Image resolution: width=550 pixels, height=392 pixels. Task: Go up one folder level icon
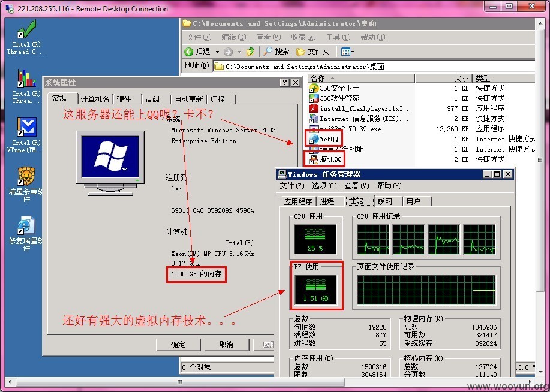coord(251,52)
